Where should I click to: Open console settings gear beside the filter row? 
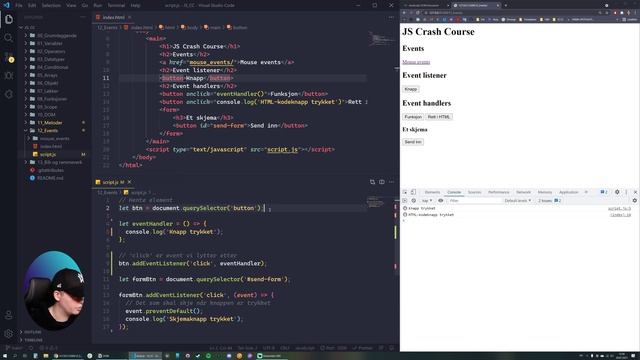tap(635, 200)
